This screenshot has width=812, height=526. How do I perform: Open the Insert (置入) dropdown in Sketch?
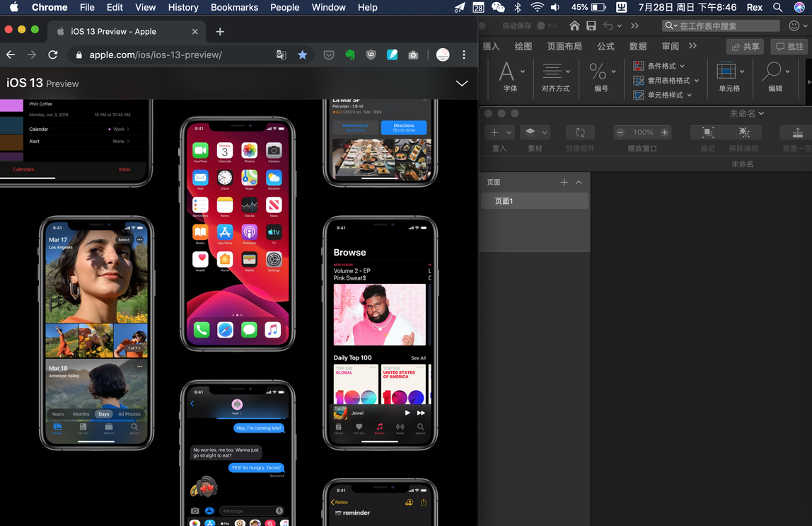(x=509, y=132)
